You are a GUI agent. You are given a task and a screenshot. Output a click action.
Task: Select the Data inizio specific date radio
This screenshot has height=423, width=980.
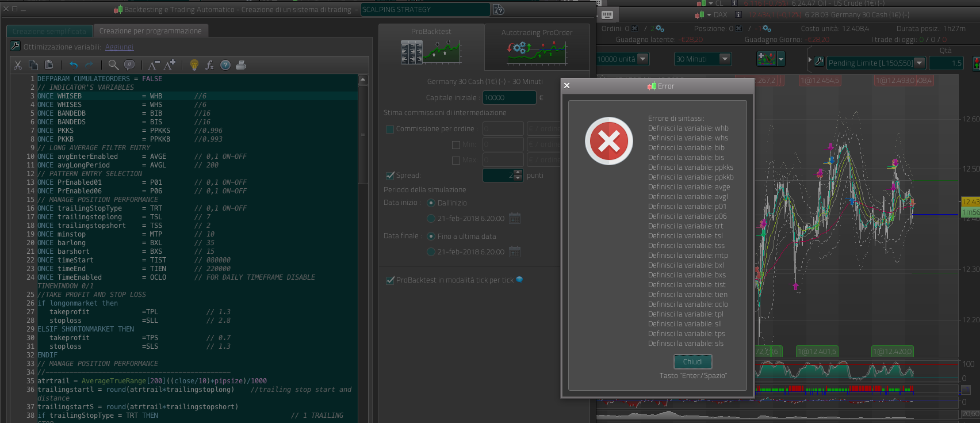(431, 219)
